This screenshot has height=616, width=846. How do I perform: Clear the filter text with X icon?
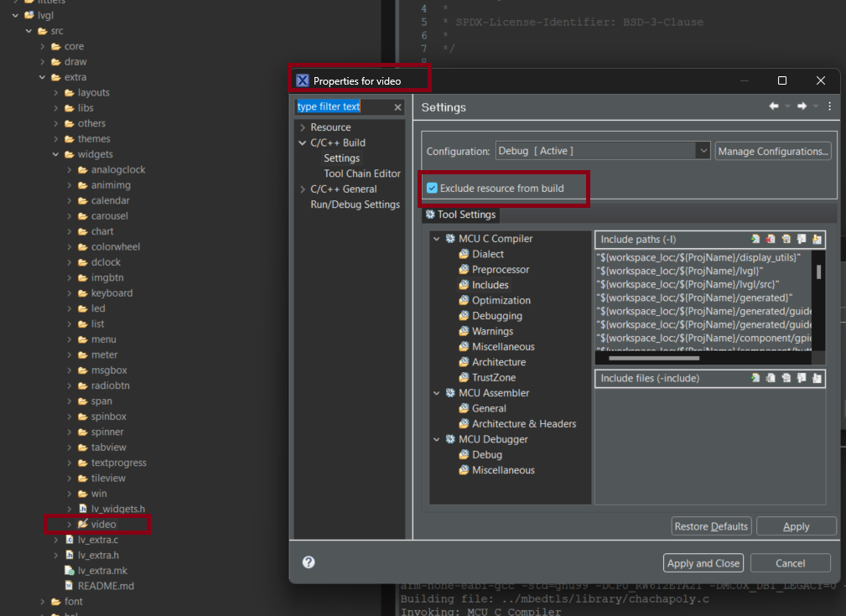coord(398,107)
